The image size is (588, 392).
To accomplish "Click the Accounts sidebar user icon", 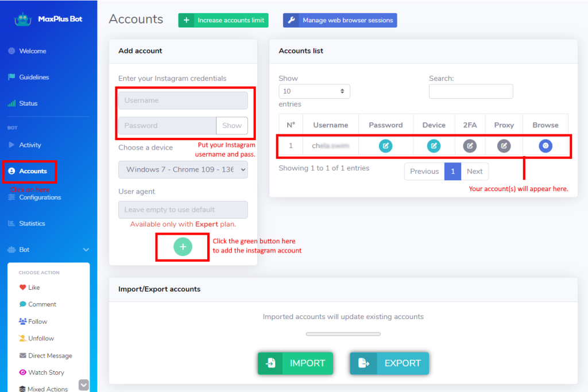I will pos(11,171).
